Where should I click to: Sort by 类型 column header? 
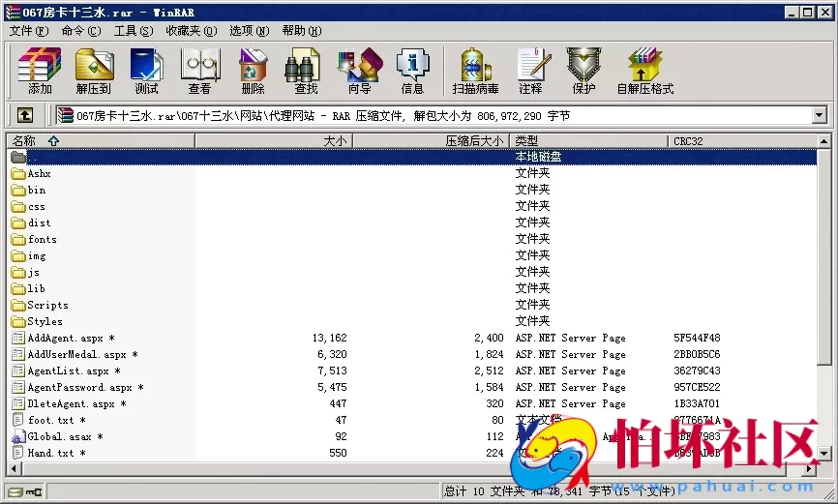pos(588,141)
